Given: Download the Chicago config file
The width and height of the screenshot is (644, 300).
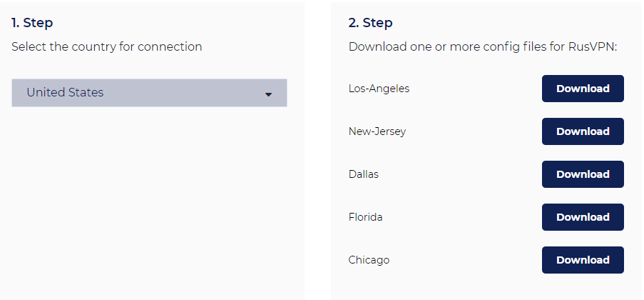Looking at the screenshot, I should [583, 260].
